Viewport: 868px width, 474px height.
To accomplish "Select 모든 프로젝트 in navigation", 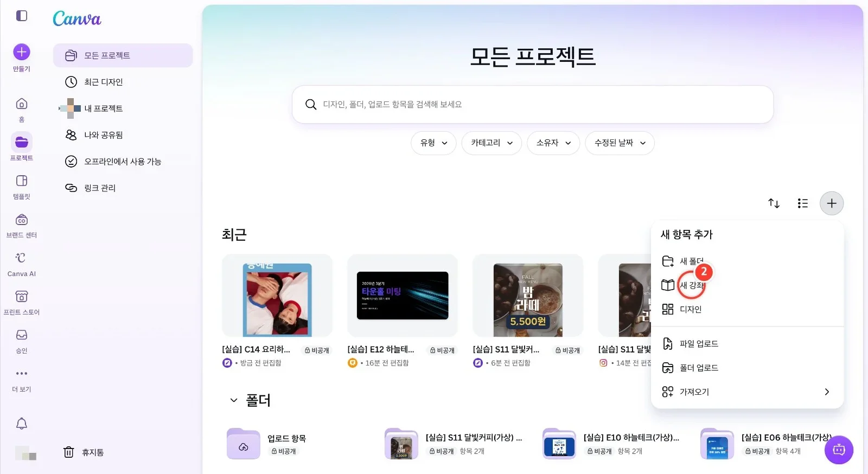I will click(123, 55).
